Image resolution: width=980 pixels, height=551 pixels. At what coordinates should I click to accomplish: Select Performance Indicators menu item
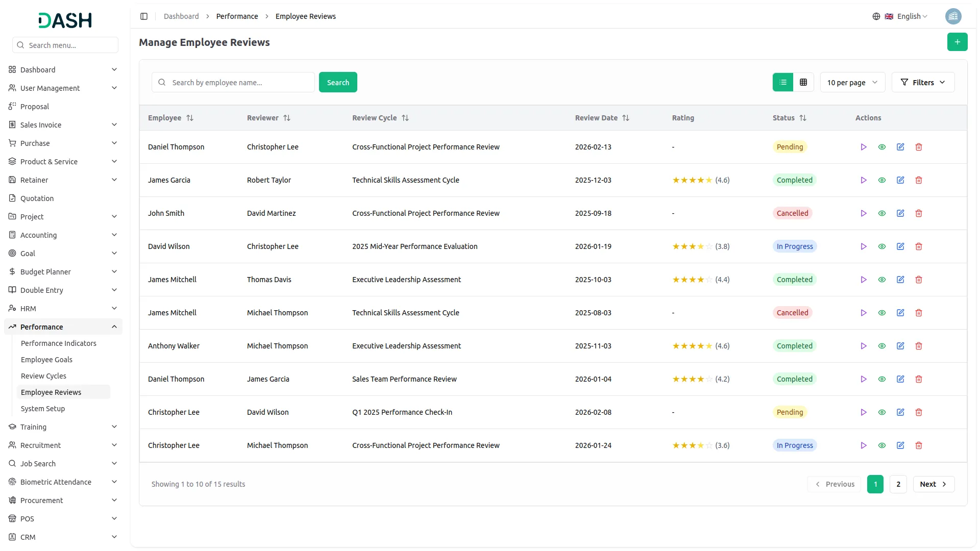click(58, 343)
